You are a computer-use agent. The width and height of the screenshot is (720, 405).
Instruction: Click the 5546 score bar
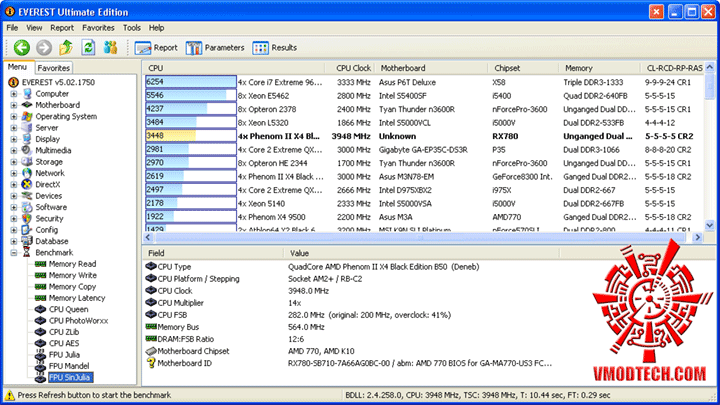(x=191, y=96)
